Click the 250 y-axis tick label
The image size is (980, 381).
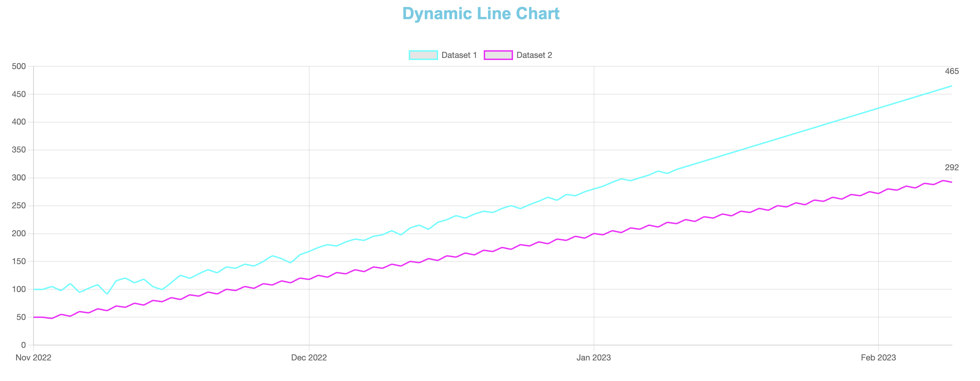[x=19, y=206]
